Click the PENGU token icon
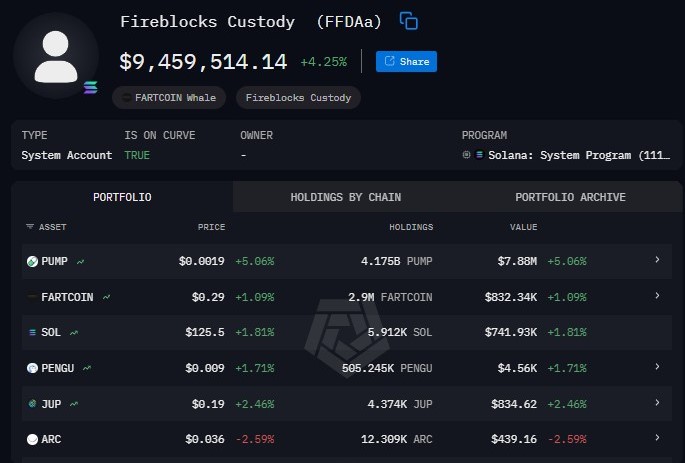The height and width of the screenshot is (463, 685). coord(32,368)
